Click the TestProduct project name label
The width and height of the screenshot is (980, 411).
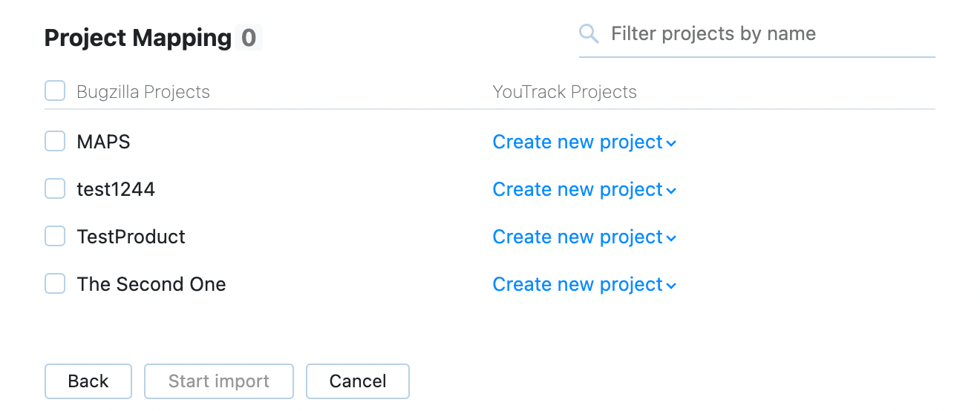(x=131, y=237)
